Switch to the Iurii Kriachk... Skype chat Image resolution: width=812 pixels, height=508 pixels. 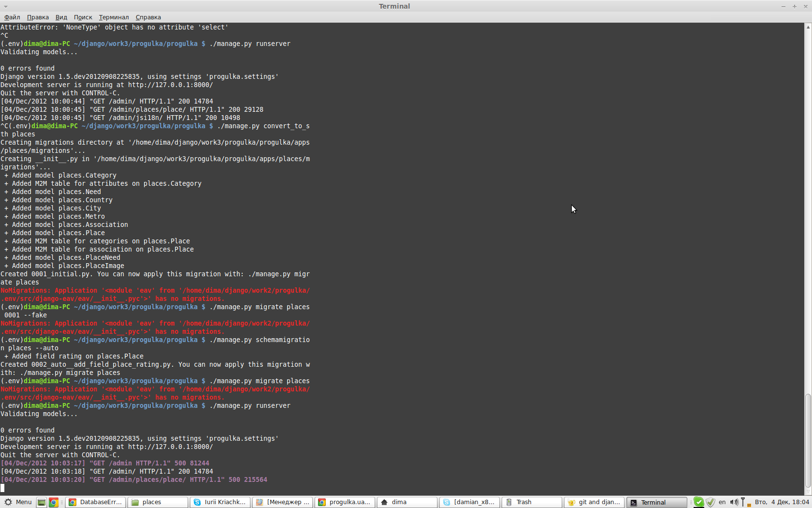click(220, 502)
